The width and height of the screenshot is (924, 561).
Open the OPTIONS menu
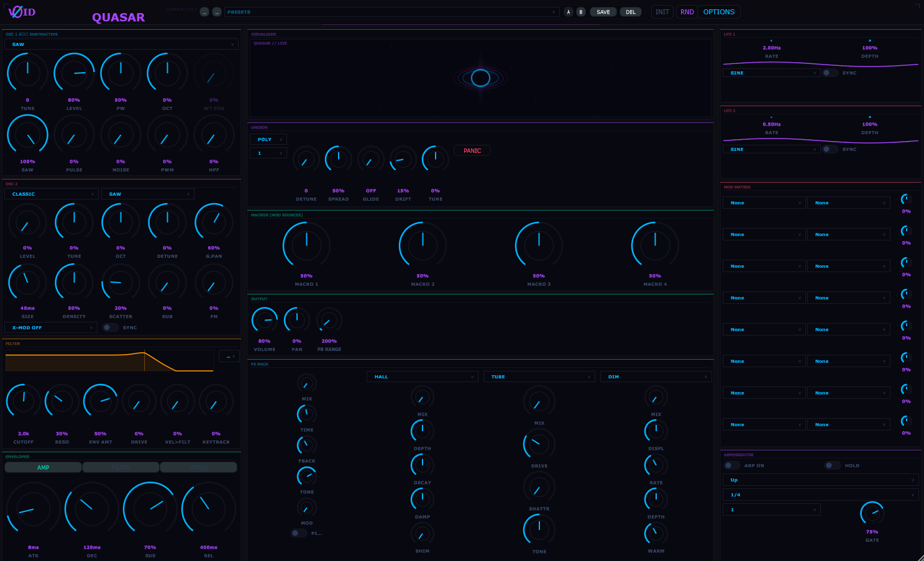719,12
